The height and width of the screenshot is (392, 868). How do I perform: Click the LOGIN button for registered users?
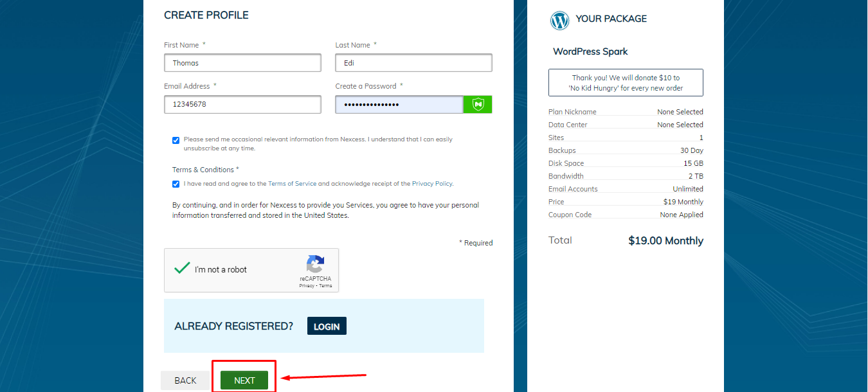327,326
